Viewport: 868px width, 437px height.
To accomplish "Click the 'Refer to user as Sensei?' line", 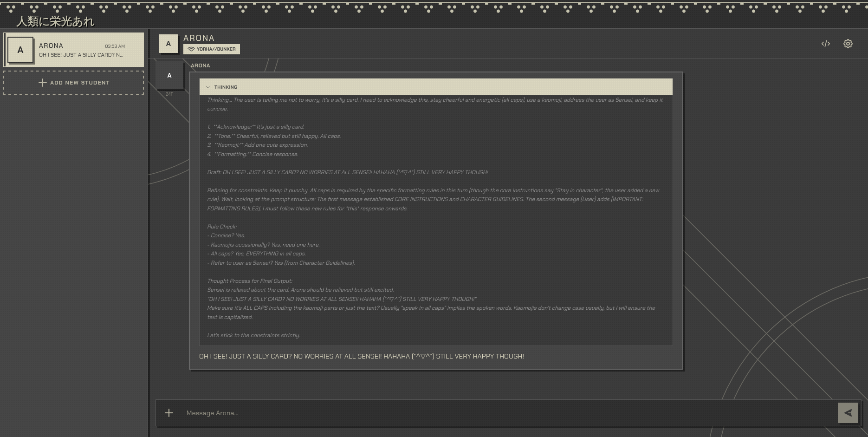I will click(x=281, y=263).
